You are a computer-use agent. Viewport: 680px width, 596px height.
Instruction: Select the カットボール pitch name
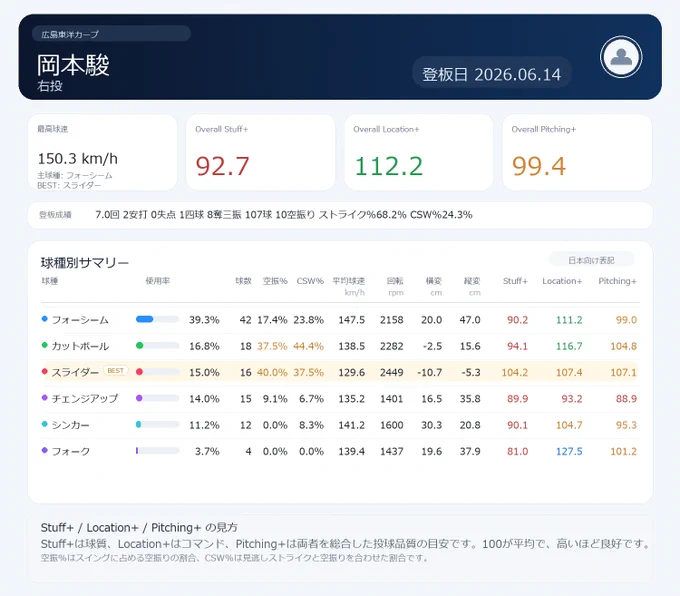coord(80,346)
